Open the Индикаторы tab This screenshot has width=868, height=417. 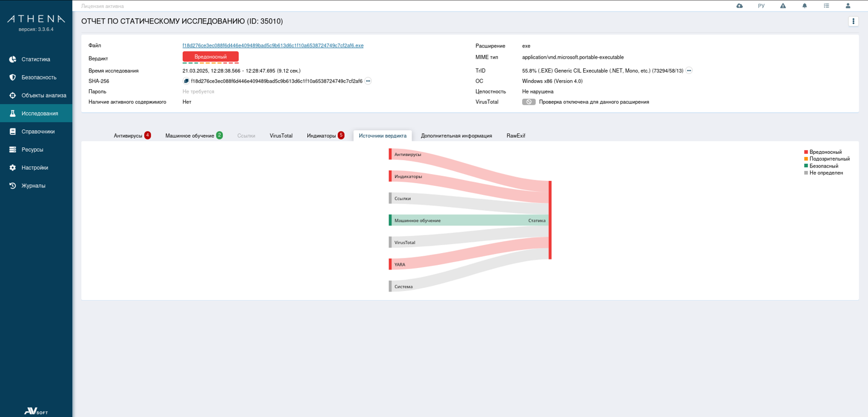tap(321, 136)
